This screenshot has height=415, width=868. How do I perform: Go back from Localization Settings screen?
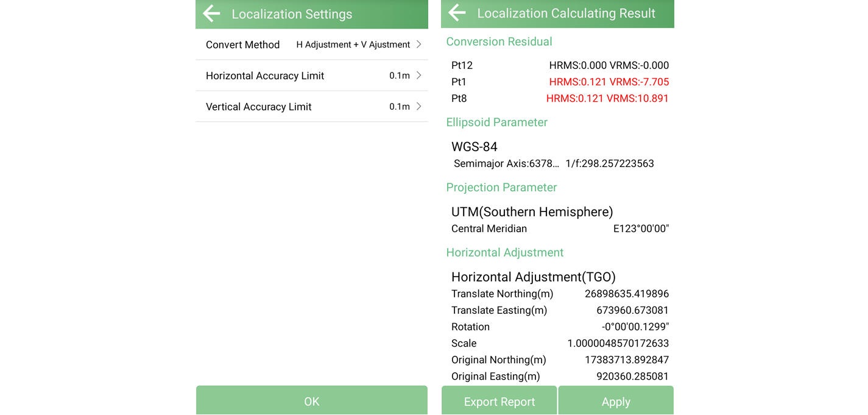(x=211, y=13)
